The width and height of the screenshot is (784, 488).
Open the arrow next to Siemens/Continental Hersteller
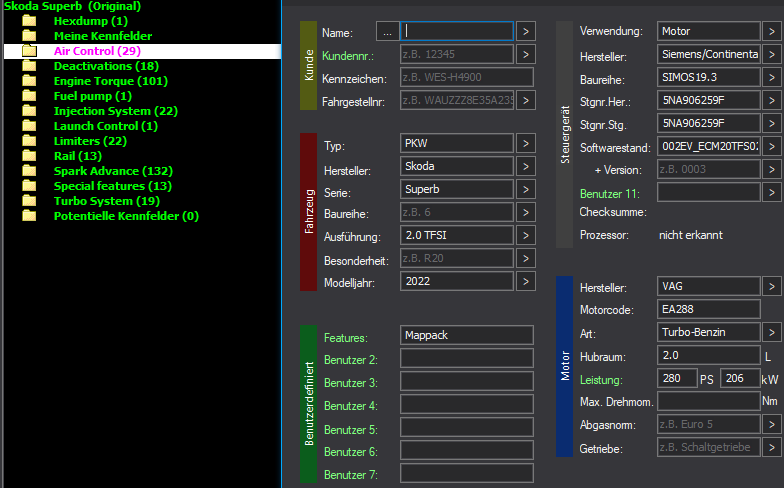[x=772, y=54]
